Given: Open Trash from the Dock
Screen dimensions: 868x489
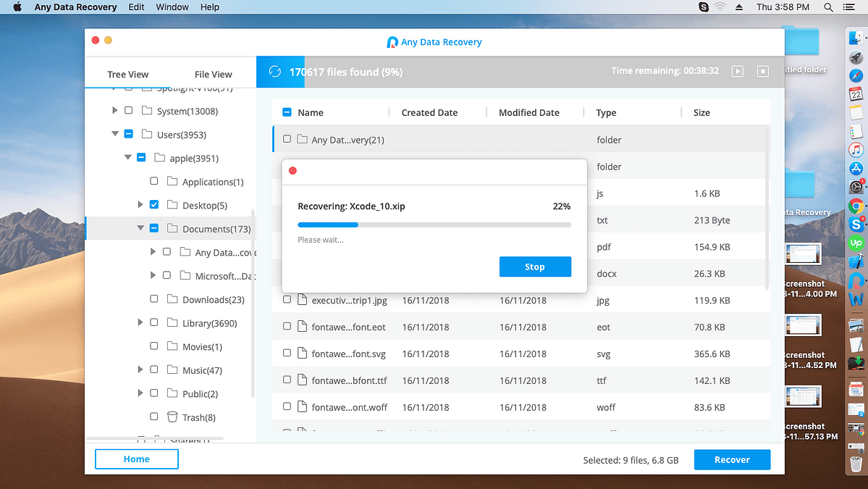Looking at the screenshot, I should pyautogui.click(x=856, y=464).
